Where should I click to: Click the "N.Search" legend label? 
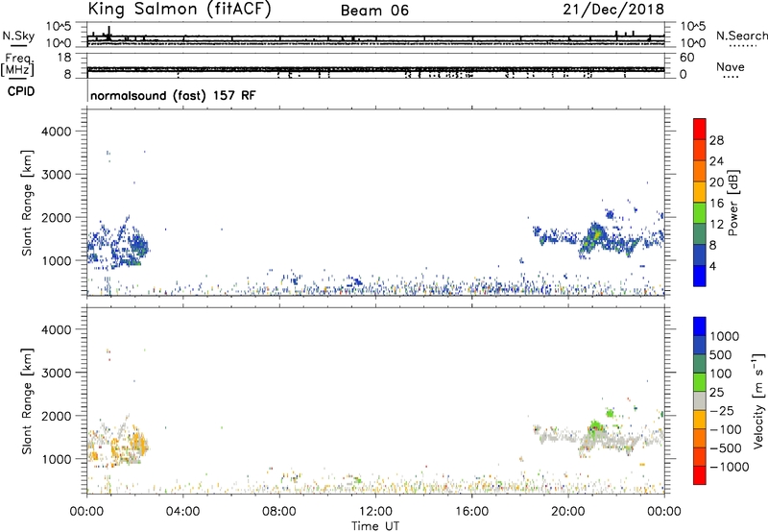pyautogui.click(x=742, y=36)
